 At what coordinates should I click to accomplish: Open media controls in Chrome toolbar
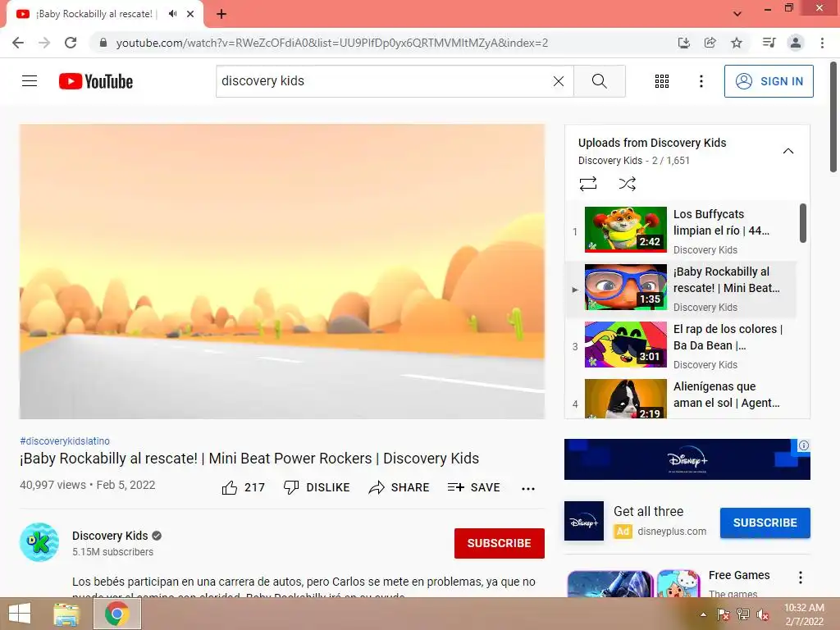pyautogui.click(x=769, y=43)
